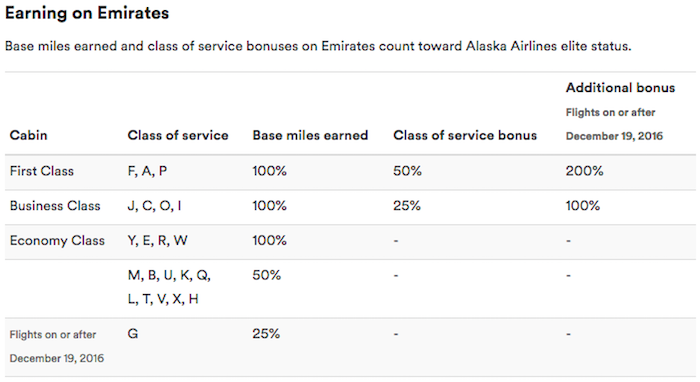Click the M, B, U, K, Q fare codes

[169, 275]
